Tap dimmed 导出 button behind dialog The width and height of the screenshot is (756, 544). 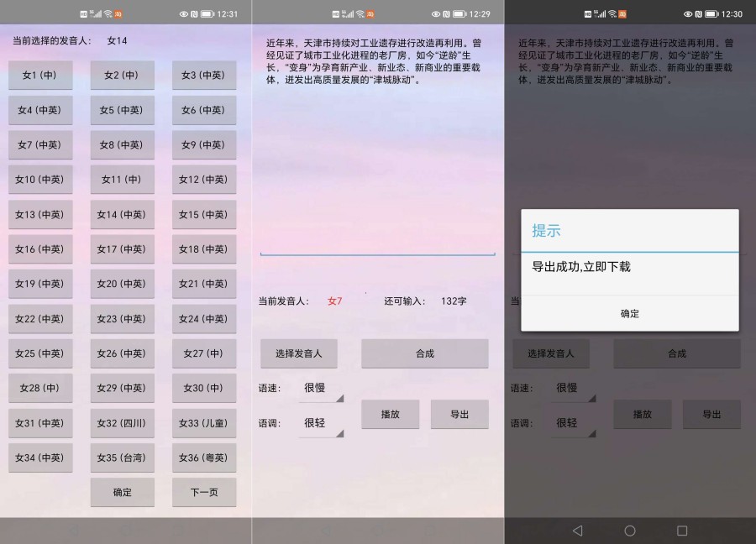[711, 415]
